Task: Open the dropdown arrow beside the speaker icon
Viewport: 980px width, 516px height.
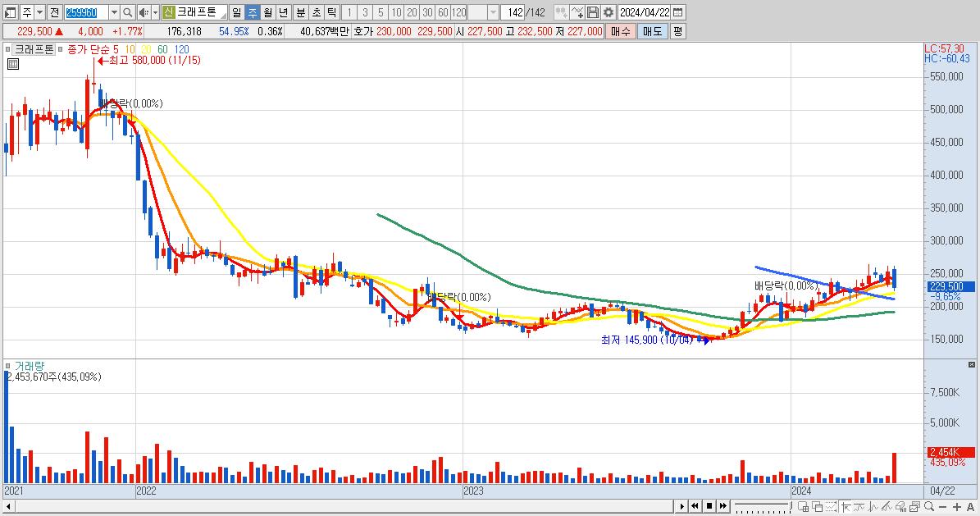Action: [155, 12]
